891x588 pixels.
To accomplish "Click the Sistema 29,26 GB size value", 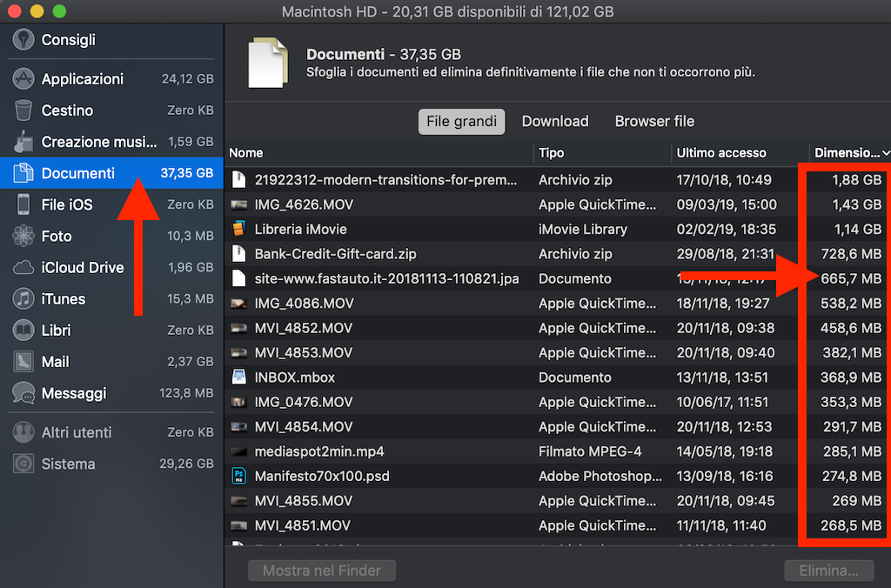I will [186, 464].
